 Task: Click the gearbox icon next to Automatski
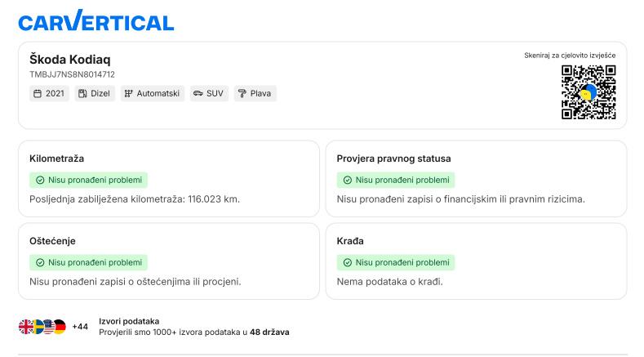(128, 94)
